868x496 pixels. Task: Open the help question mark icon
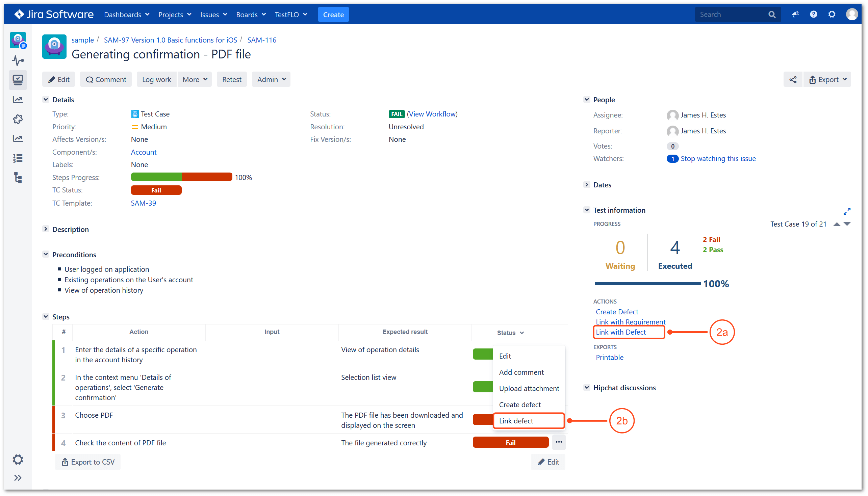point(814,14)
